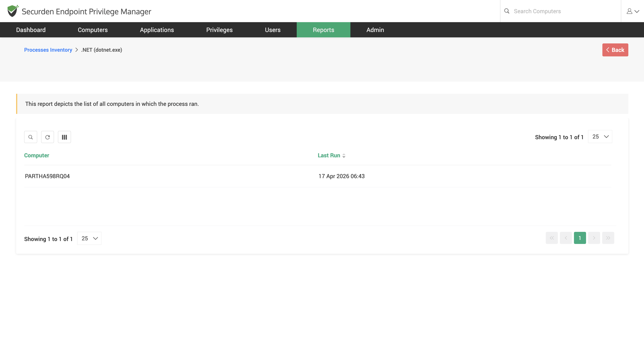This screenshot has width=644, height=363.
Task: Click the user account profile icon
Action: coord(629,11)
